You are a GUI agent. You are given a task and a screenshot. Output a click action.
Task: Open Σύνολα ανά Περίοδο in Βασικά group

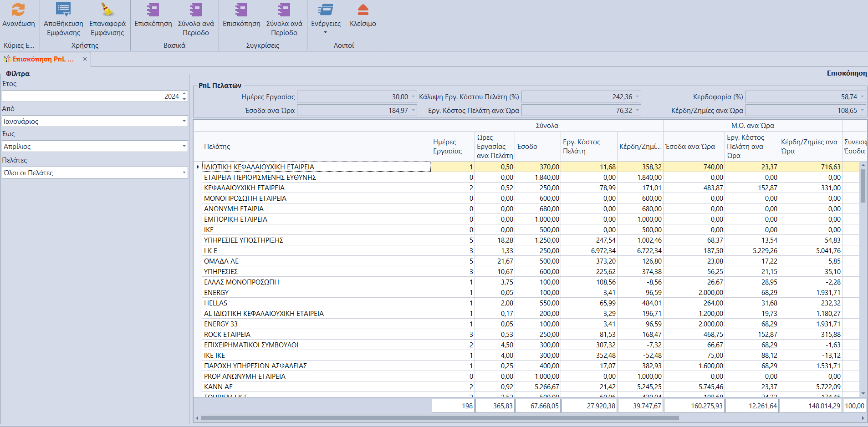click(196, 10)
